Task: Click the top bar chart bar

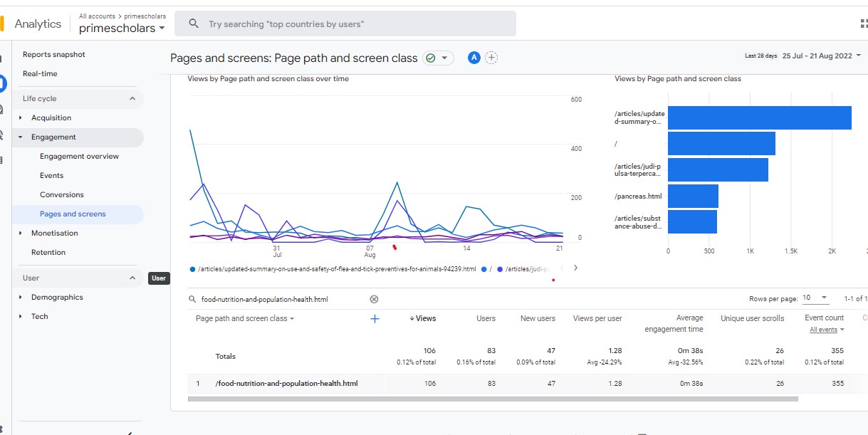Action: click(x=759, y=118)
